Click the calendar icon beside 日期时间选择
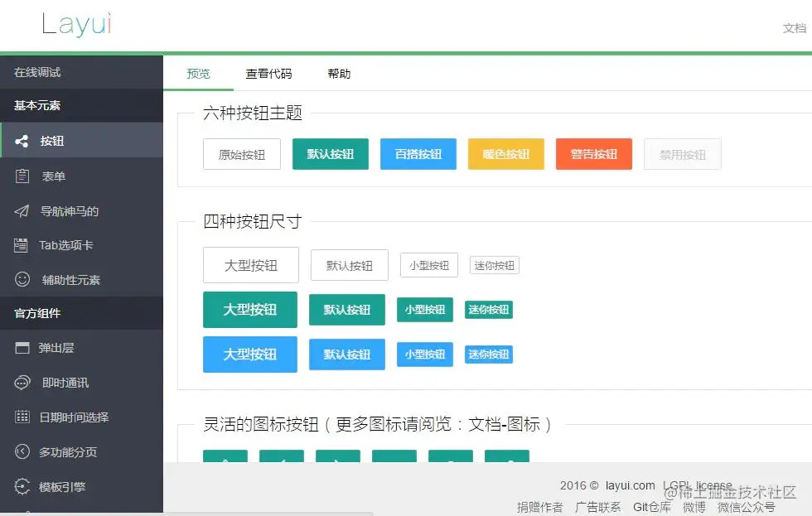812x516 pixels. [22, 417]
